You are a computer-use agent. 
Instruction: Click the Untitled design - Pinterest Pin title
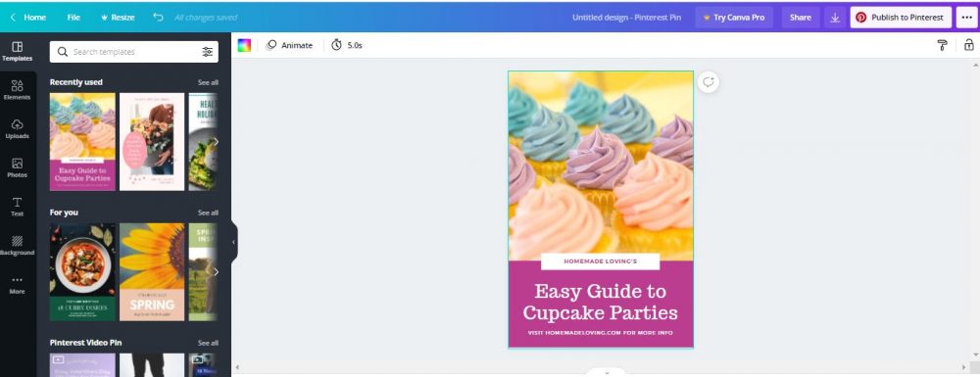click(x=626, y=18)
